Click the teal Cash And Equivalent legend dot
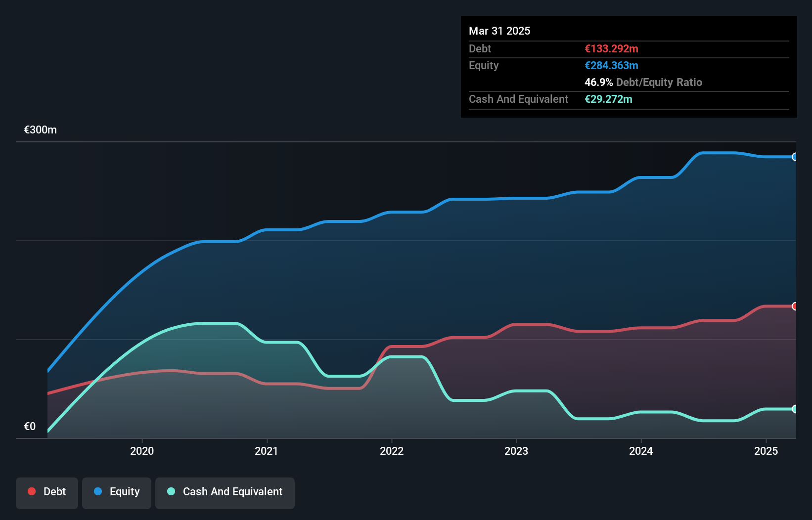812x520 pixels. pos(171,491)
